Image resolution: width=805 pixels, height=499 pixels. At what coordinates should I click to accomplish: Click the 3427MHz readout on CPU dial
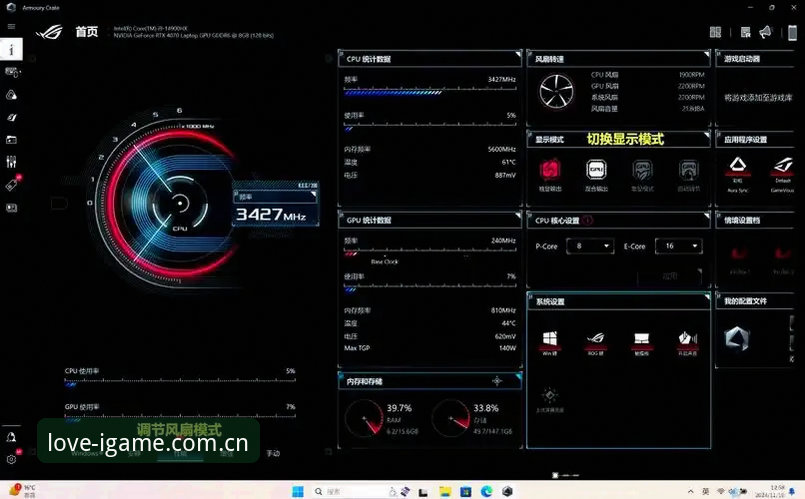[x=271, y=215]
